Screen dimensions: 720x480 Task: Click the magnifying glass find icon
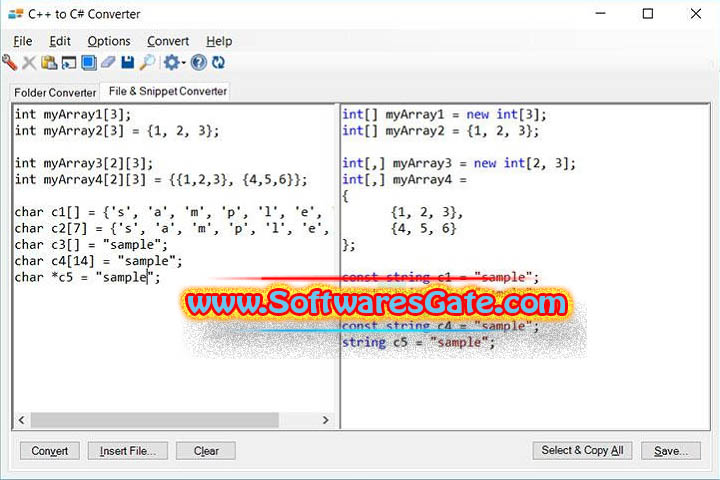(147, 62)
